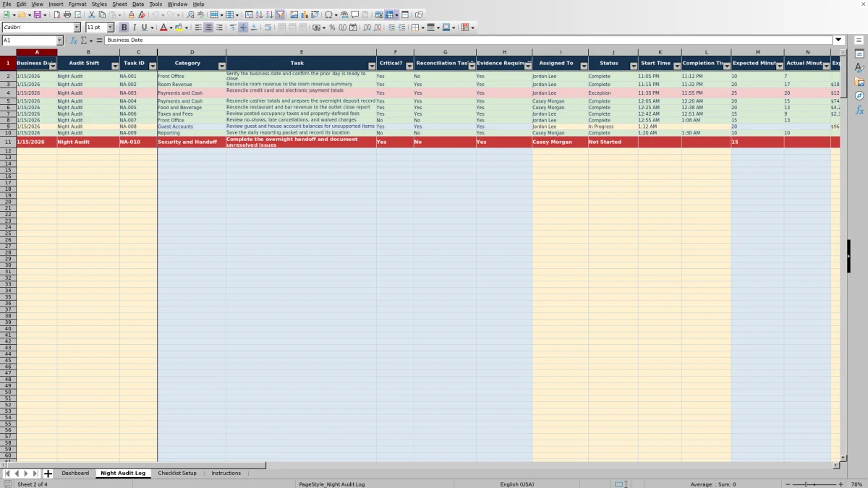
Task: Toggle Bold formatting
Action: point(124,27)
